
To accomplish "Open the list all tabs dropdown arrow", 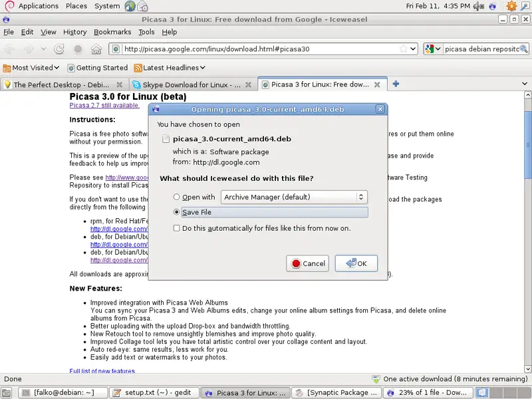I will coord(525,84).
